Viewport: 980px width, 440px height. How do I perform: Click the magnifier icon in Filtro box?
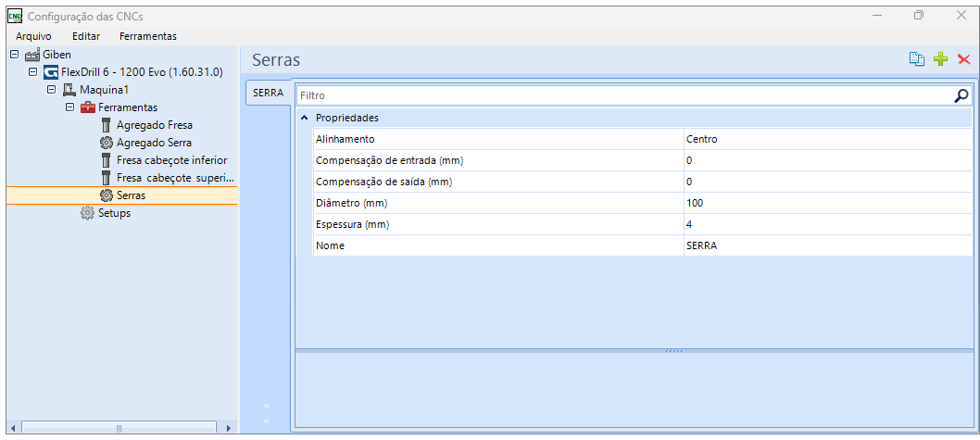[x=961, y=95]
